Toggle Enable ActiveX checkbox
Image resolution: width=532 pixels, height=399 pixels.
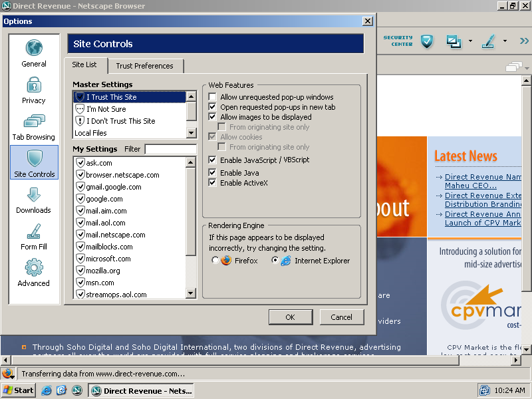point(212,182)
